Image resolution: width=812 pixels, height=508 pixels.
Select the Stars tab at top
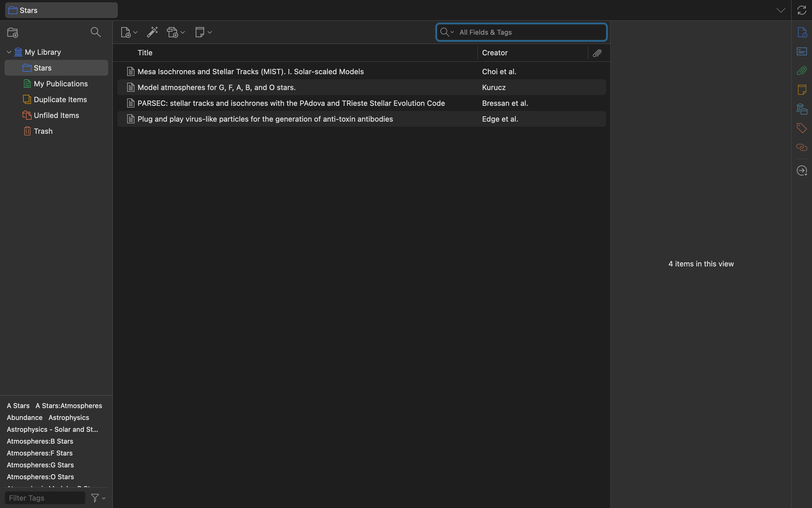tap(61, 10)
